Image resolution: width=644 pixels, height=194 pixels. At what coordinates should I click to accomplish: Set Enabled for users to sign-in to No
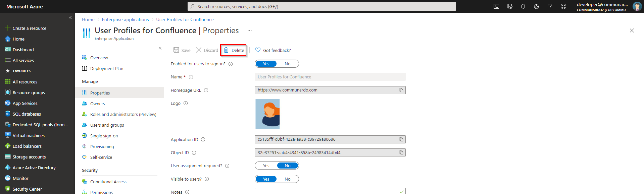288,64
